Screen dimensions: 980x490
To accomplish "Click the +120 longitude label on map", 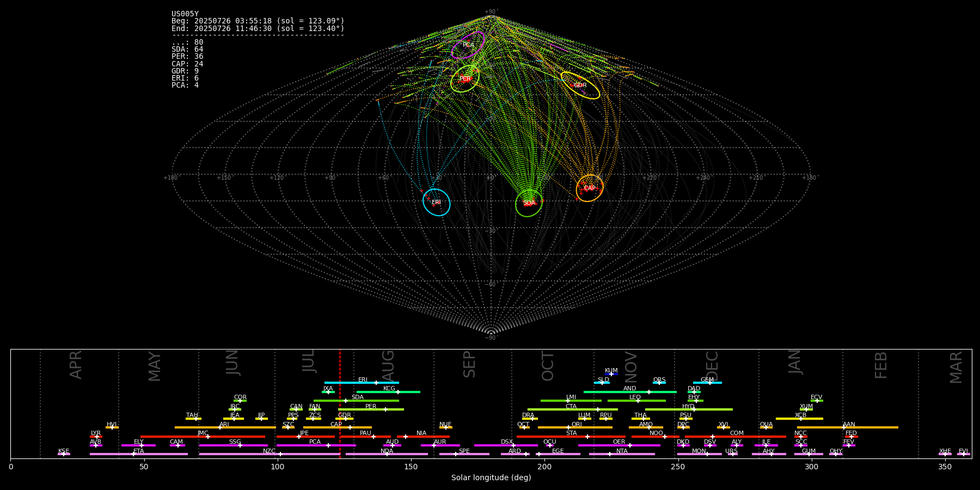I will click(x=277, y=177).
